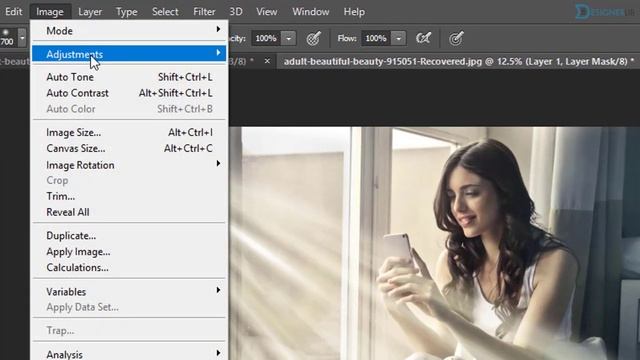
Task: Close the Image menu
Action: click(x=50, y=11)
